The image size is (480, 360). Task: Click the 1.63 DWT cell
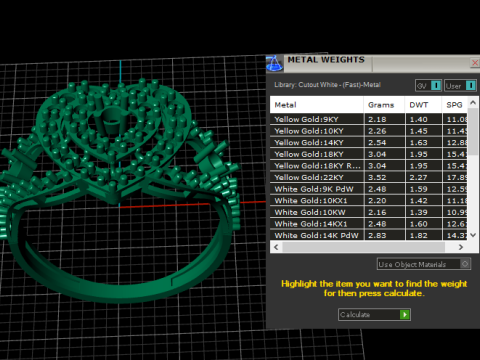click(x=424, y=143)
